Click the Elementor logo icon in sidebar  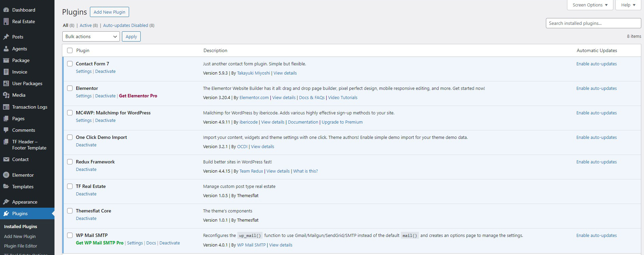coord(6,175)
